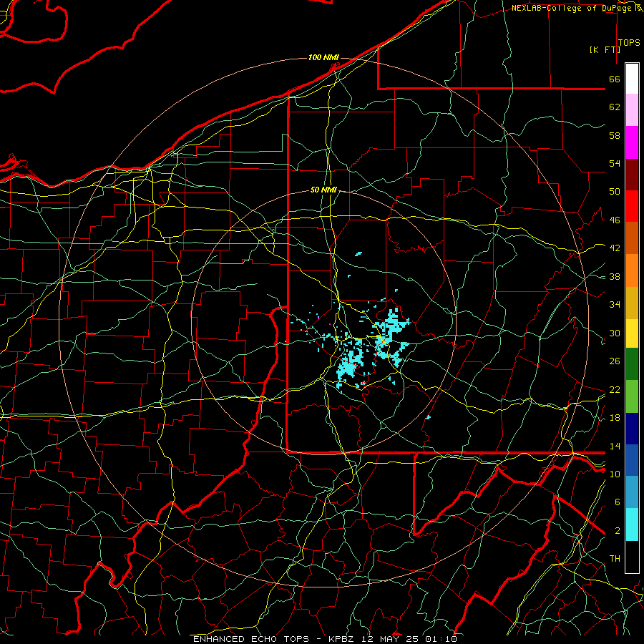Image resolution: width=644 pixels, height=644 pixels.
Task: Pick the orange 42 kft legend swatch
Action: [x=632, y=270]
